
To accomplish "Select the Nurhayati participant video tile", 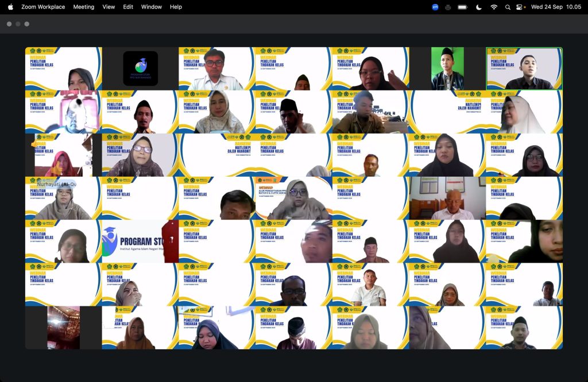I will (x=63, y=198).
